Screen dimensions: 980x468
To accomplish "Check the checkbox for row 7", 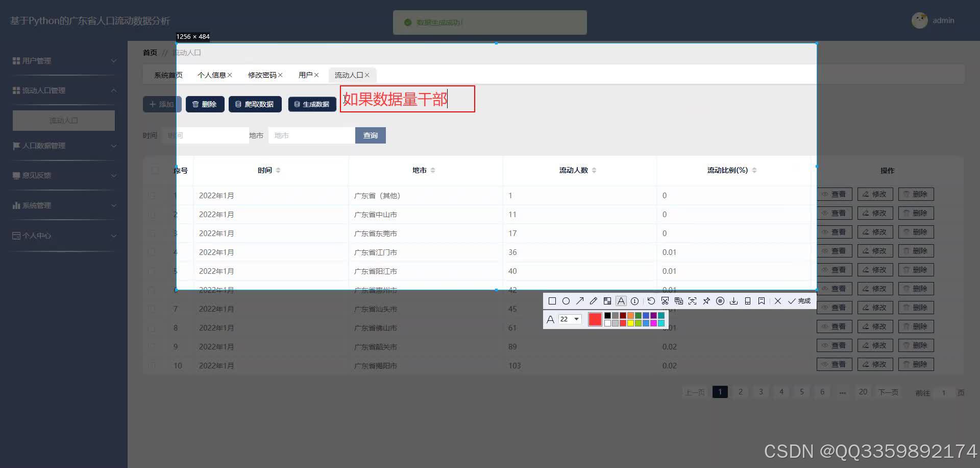I will pyautogui.click(x=152, y=309).
